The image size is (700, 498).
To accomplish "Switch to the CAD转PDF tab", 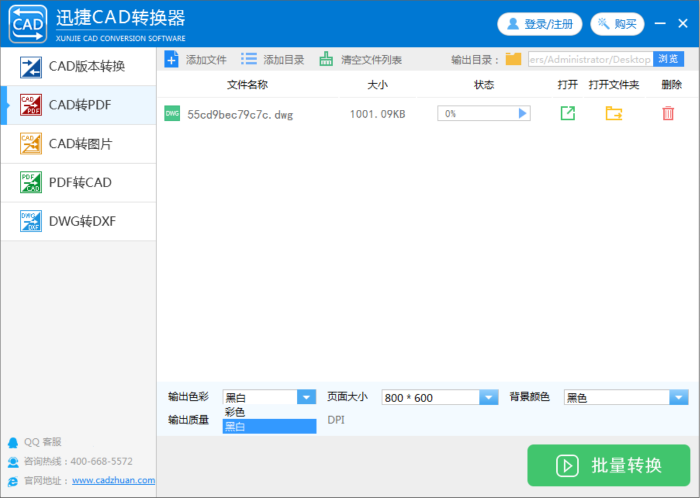I will 79,105.
